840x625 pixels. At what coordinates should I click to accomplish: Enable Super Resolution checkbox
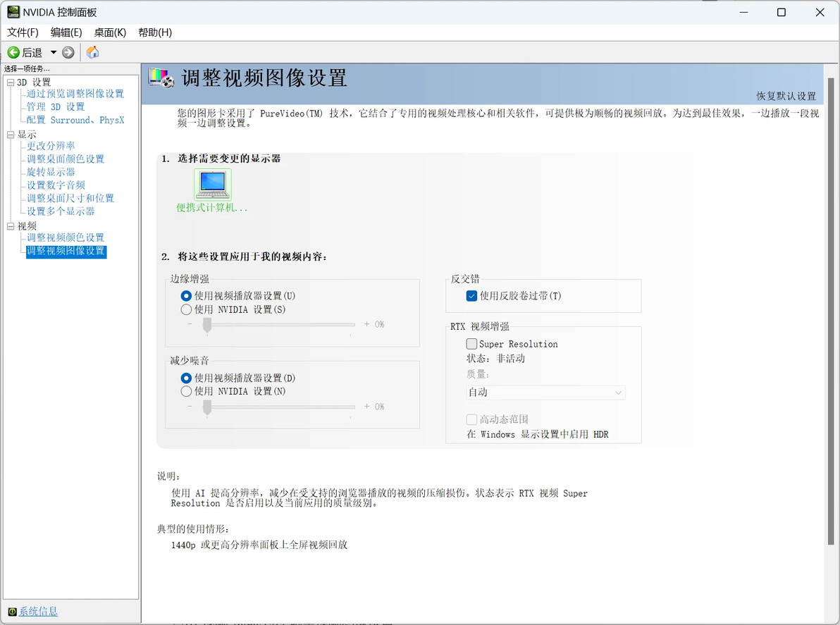471,344
